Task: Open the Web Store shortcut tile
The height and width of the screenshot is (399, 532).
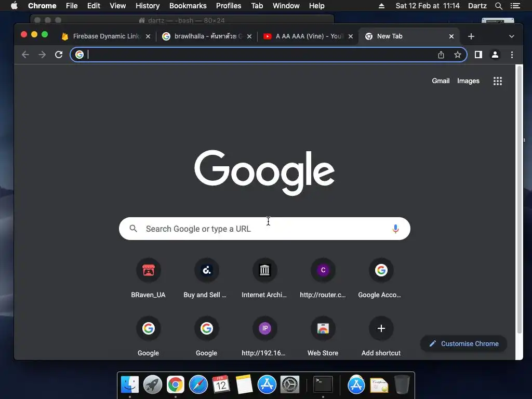Action: click(323, 337)
